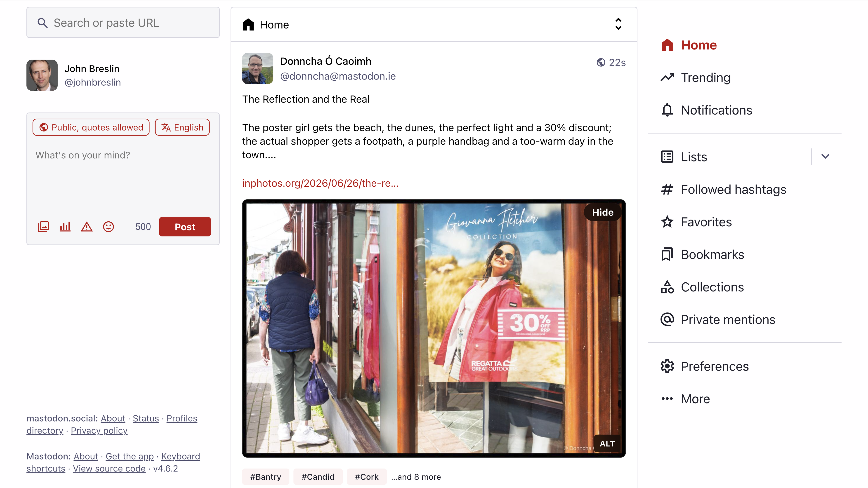868x488 pixels.
Task: Click the Post button
Action: [x=185, y=227]
